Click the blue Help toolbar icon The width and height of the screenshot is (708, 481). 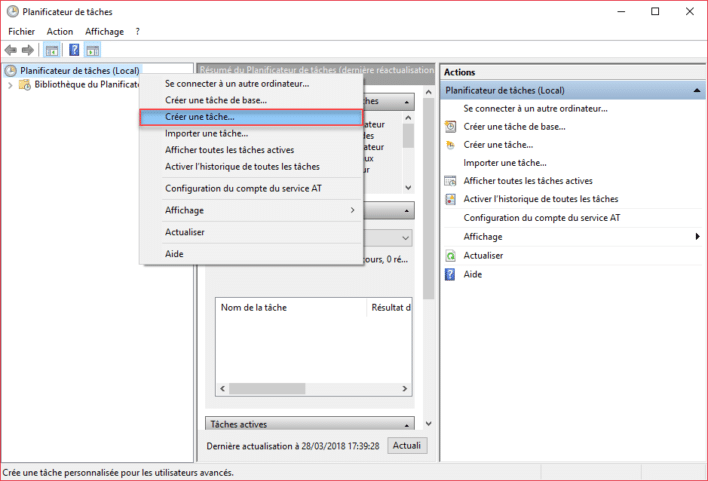click(x=74, y=50)
